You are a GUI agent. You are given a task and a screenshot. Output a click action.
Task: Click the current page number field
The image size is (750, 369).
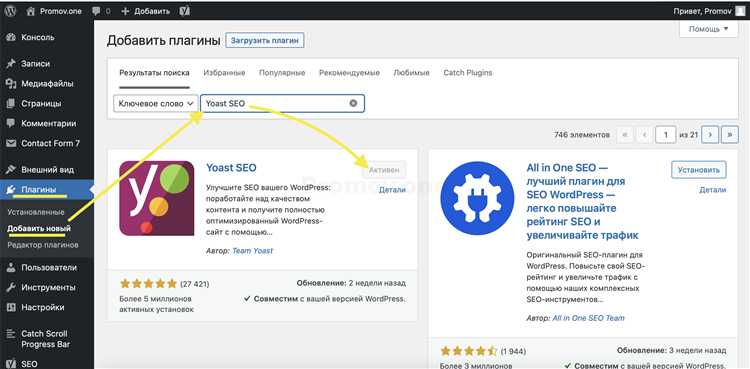(x=666, y=135)
